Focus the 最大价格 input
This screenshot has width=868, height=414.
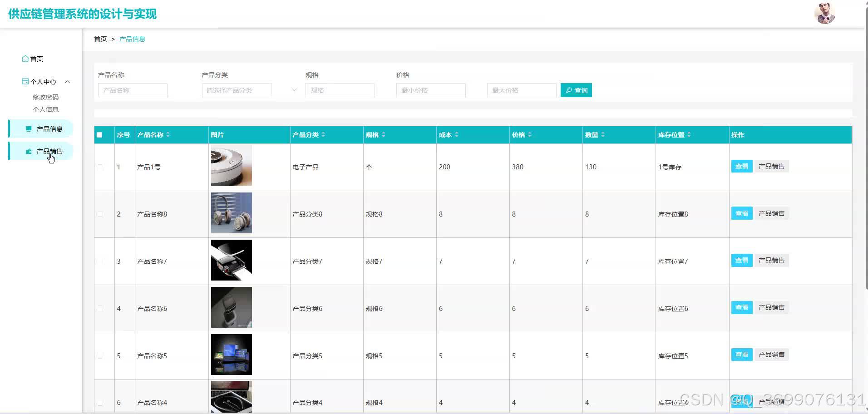[522, 90]
